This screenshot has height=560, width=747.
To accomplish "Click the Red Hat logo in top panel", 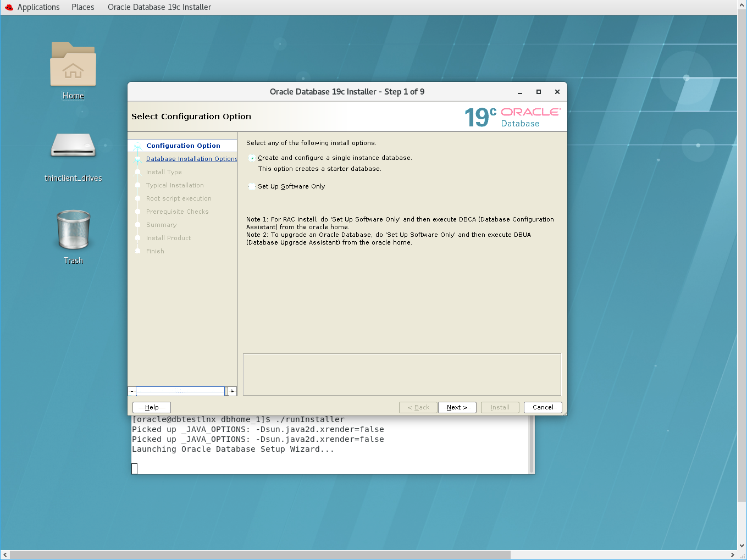I will point(9,7).
